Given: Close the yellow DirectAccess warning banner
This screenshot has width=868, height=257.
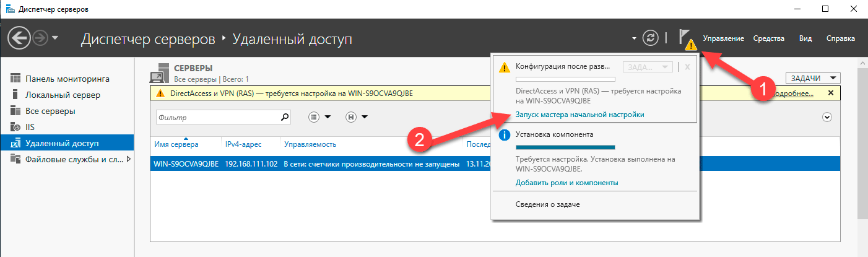Looking at the screenshot, I should [x=831, y=93].
